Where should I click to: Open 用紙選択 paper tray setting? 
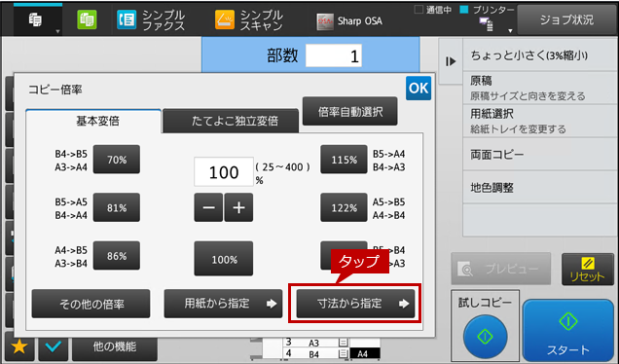(x=539, y=122)
